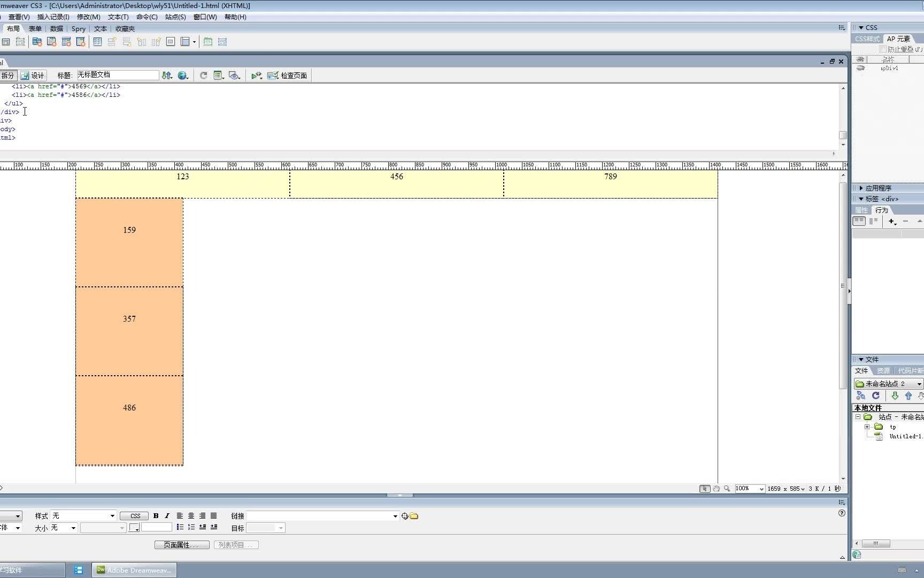
Task: Switch to the CSS样式 tab
Action: click(867, 39)
